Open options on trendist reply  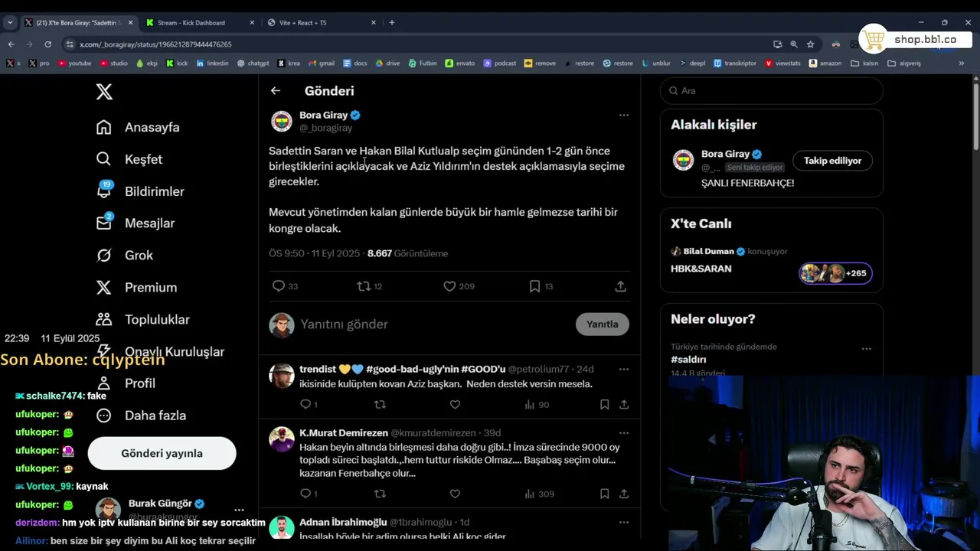pyautogui.click(x=624, y=370)
